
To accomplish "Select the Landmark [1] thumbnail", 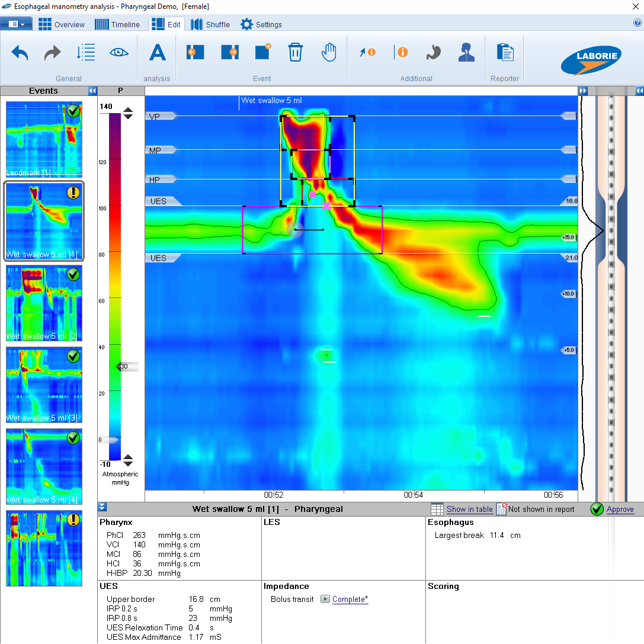I will point(44,139).
